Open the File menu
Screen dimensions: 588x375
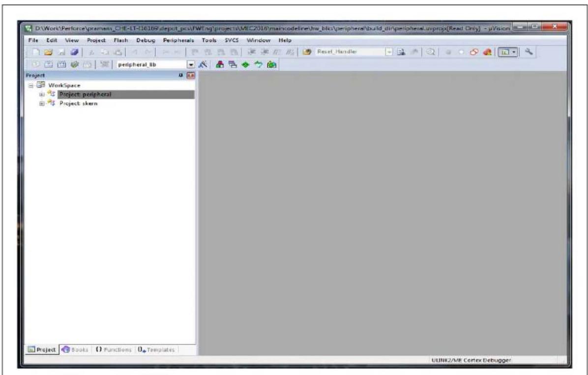(x=33, y=40)
